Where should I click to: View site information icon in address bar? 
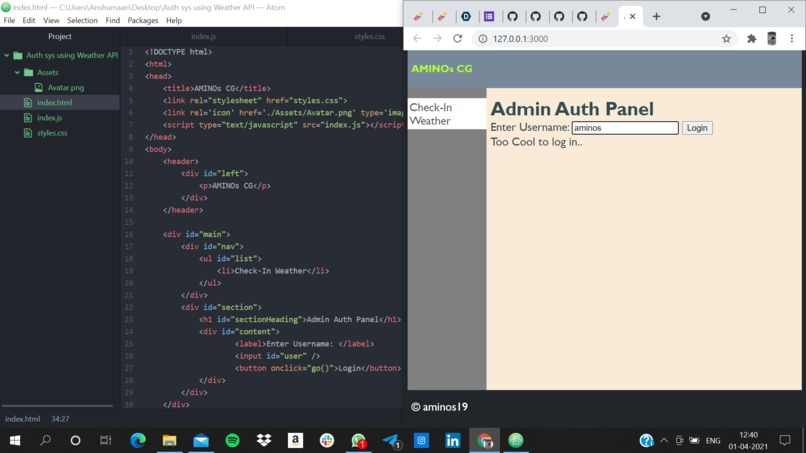pyautogui.click(x=483, y=39)
